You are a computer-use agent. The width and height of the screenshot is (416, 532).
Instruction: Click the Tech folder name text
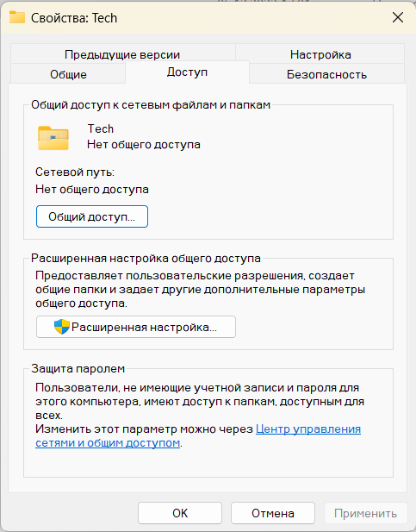[101, 128]
